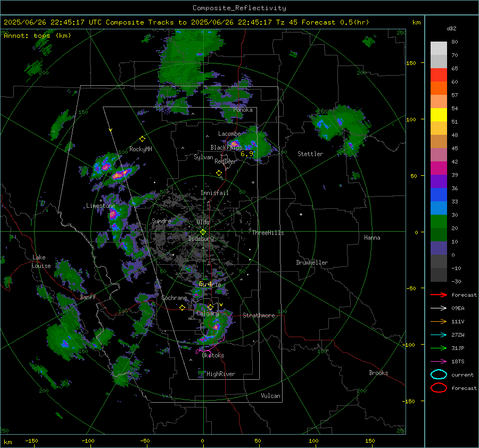This screenshot has width=479, height=448.
Task: Click the cyan current ellipse legend symbol
Action: [439, 374]
